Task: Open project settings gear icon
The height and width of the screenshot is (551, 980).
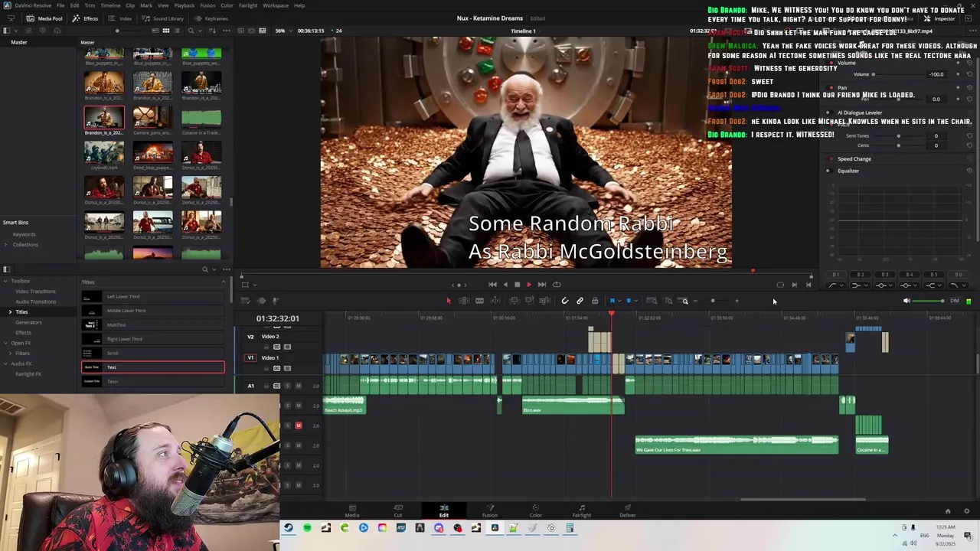Action: (966, 511)
